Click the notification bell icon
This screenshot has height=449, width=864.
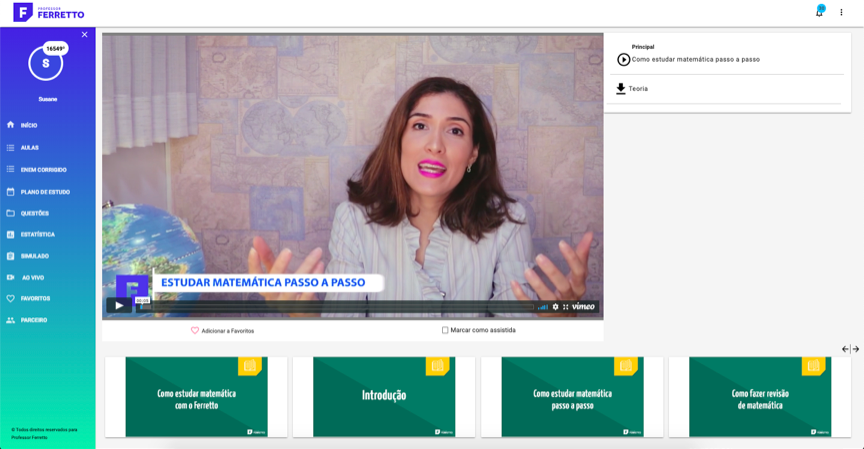pos(819,12)
